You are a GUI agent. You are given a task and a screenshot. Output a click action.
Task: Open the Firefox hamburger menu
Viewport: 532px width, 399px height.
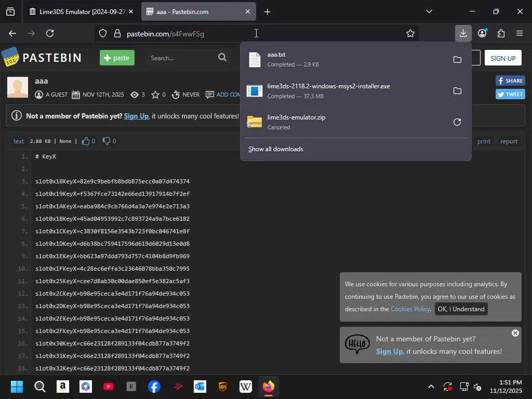click(x=519, y=33)
